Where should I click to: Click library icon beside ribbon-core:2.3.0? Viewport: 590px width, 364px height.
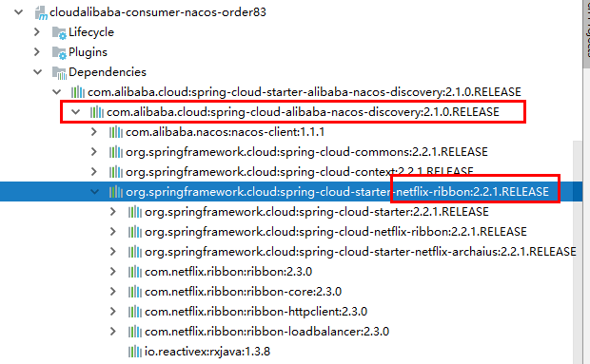tap(135, 292)
